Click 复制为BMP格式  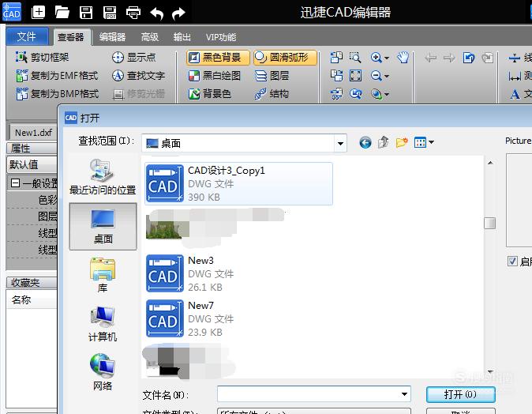(x=57, y=93)
